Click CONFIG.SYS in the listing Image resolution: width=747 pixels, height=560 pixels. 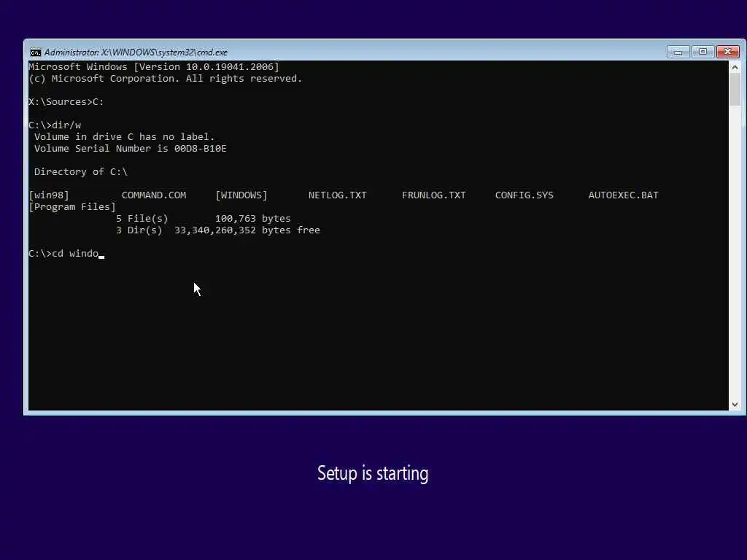tap(524, 195)
